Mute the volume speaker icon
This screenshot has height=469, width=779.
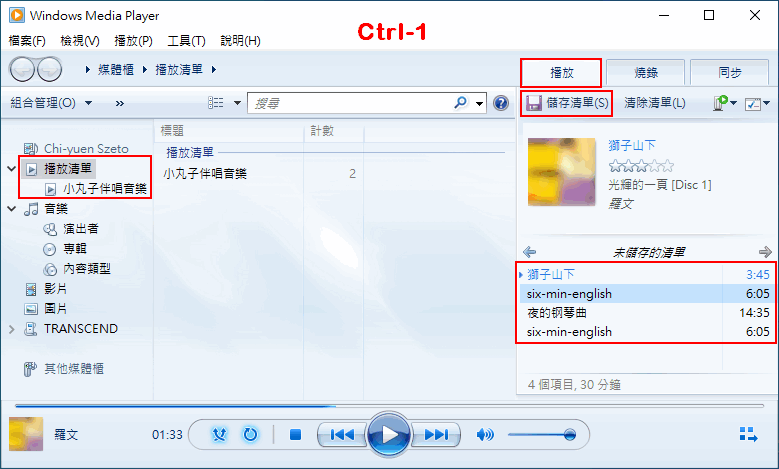[484, 435]
